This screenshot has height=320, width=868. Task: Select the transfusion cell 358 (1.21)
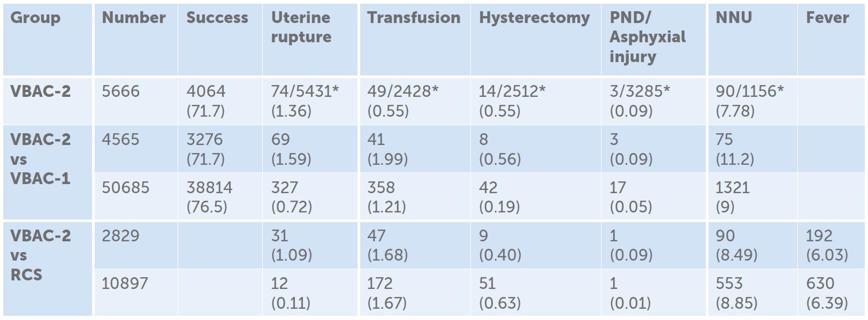click(x=386, y=197)
